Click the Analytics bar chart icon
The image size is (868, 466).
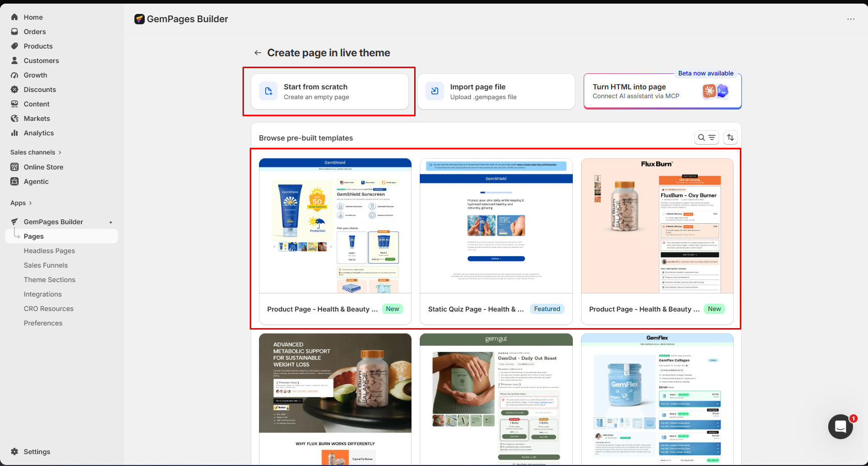pyautogui.click(x=14, y=133)
